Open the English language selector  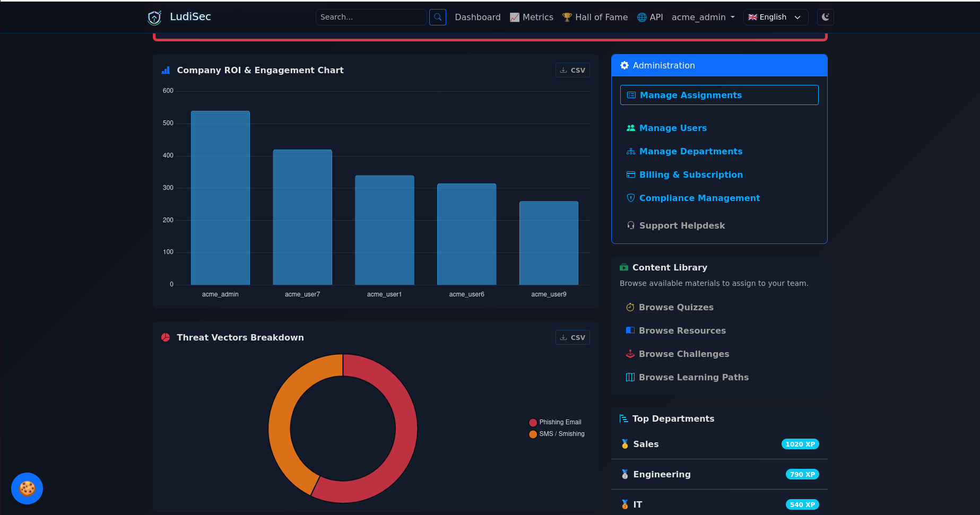[x=775, y=17]
